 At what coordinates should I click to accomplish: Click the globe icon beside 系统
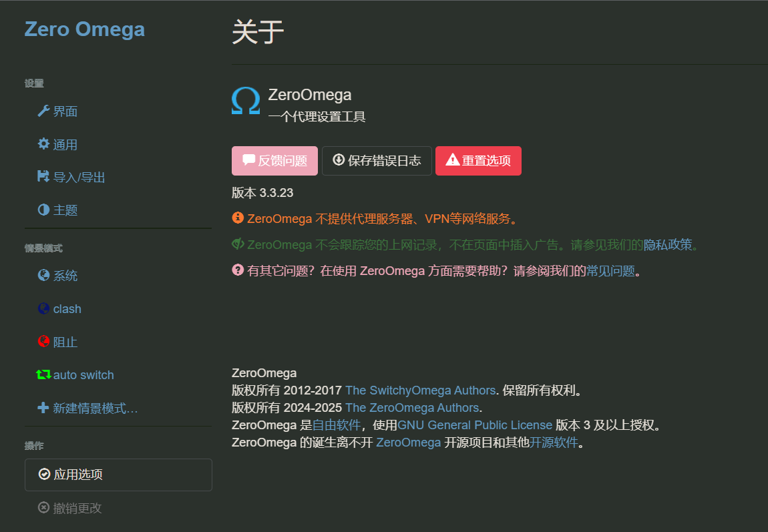pyautogui.click(x=43, y=276)
